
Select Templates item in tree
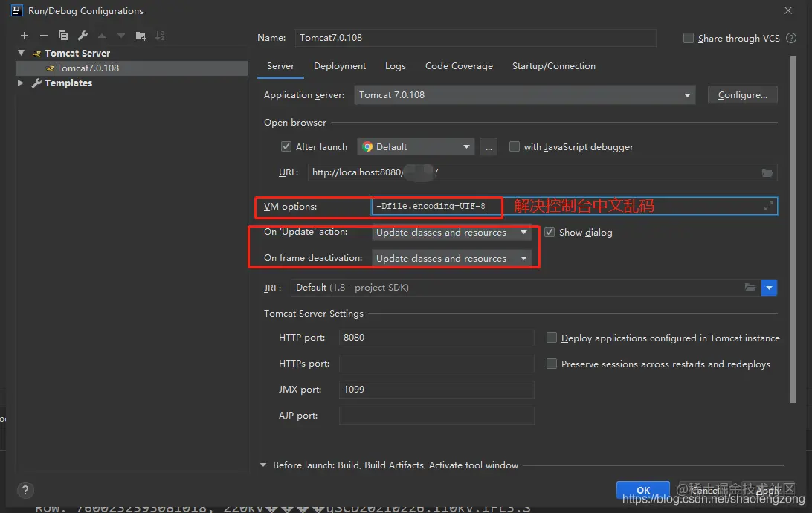point(68,83)
